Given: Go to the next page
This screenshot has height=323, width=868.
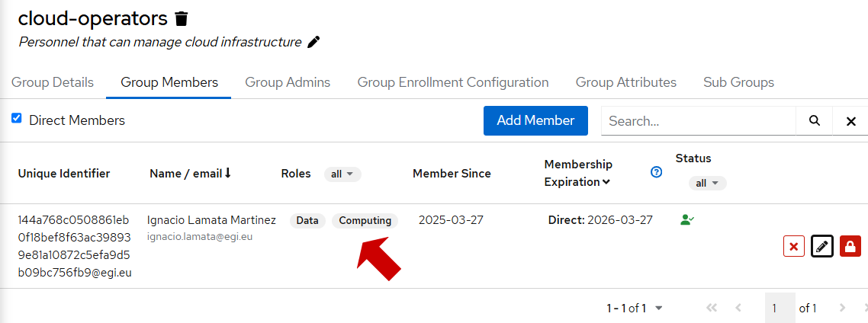Looking at the screenshot, I should [x=842, y=308].
